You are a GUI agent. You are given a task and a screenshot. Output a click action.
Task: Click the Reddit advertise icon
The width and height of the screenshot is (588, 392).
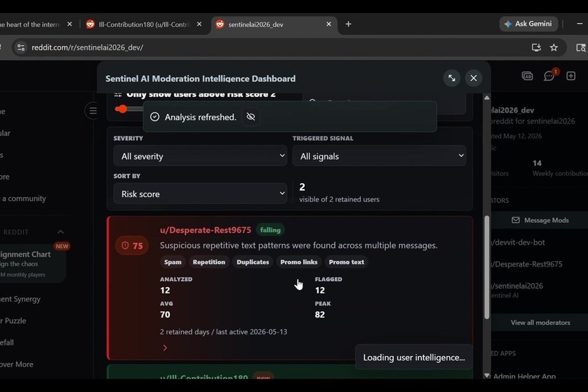(x=527, y=76)
